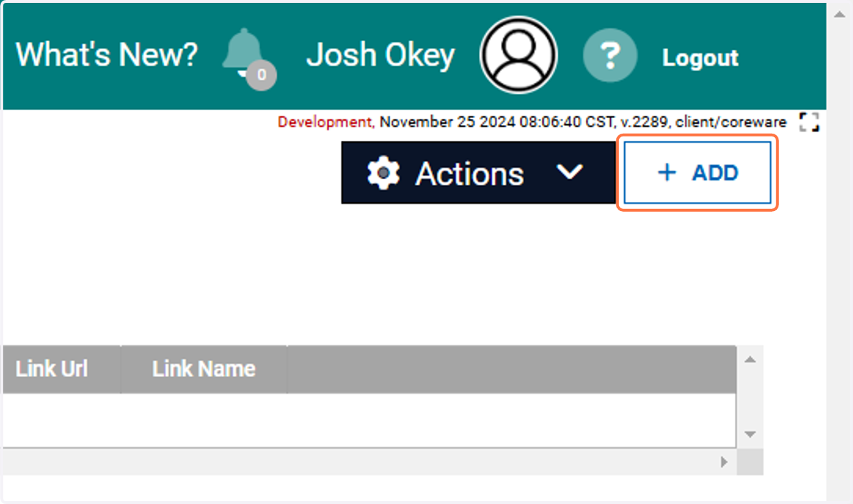Screen dimensions: 853x504
Task: Click the table's scroll up arrow
Action: pos(749,360)
